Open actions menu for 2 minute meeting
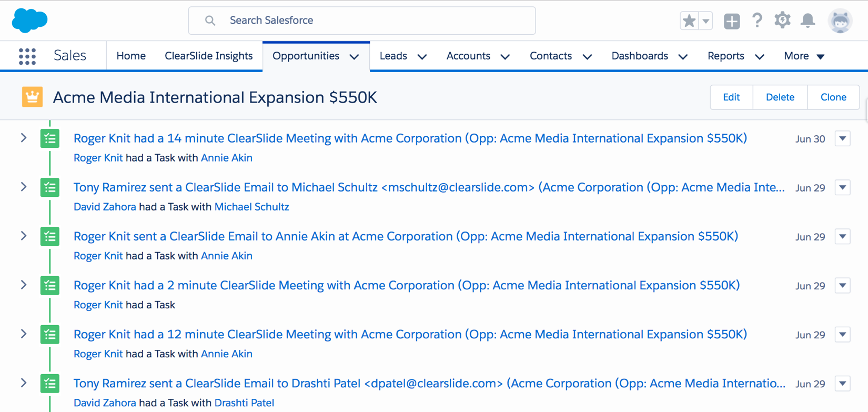The height and width of the screenshot is (412, 868). point(843,286)
